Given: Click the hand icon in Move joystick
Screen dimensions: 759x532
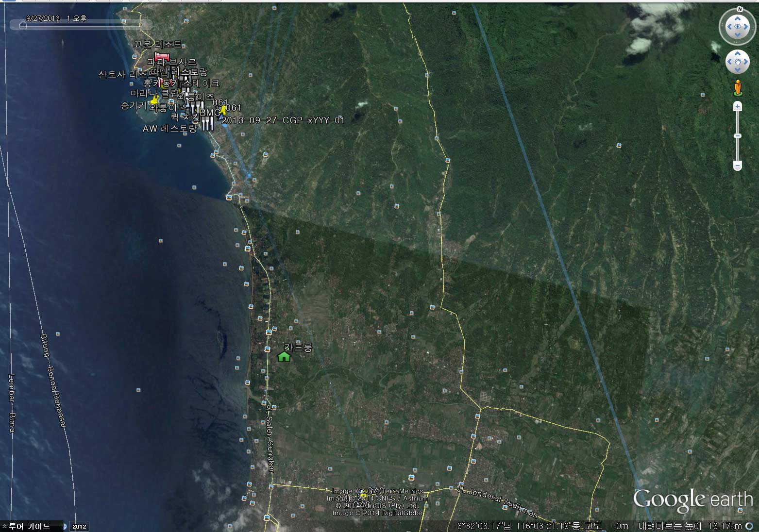Looking at the screenshot, I should (x=738, y=62).
